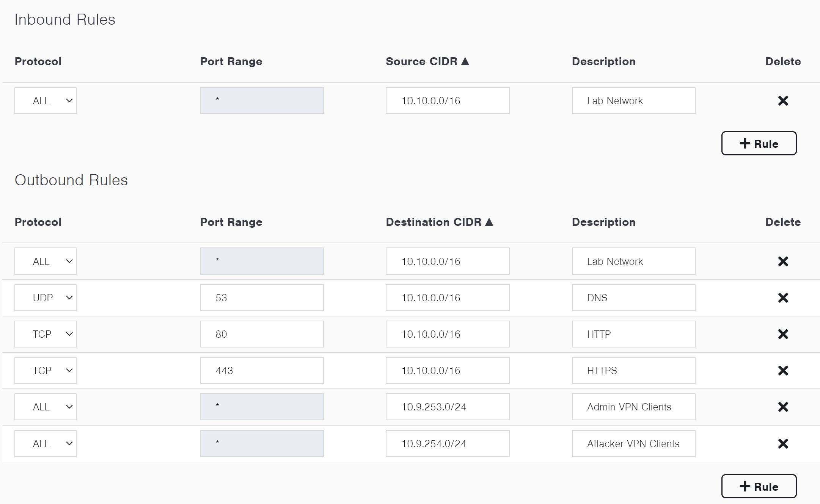This screenshot has height=504, width=820.
Task: Open TCP protocol dropdown for HTTP rule
Action: coord(46,334)
